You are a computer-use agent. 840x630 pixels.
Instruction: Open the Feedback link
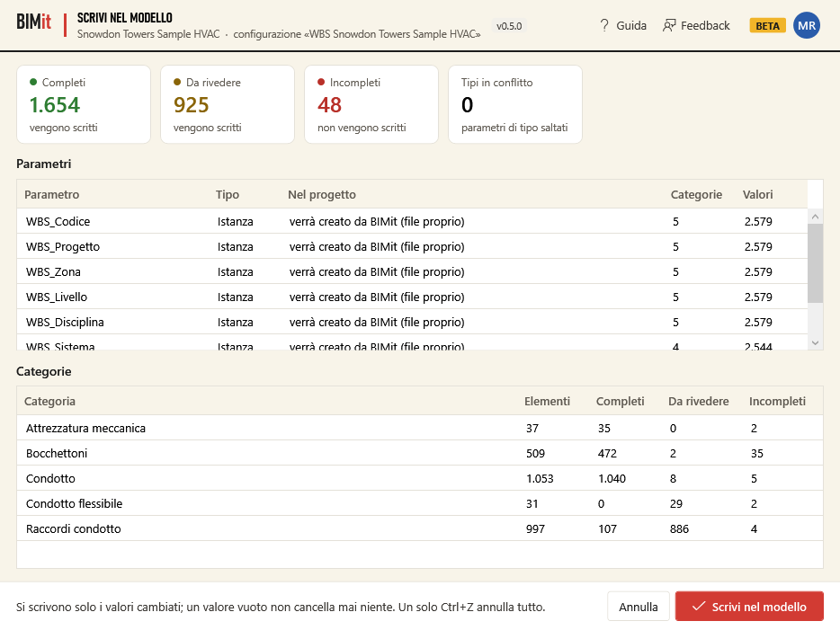click(x=705, y=25)
